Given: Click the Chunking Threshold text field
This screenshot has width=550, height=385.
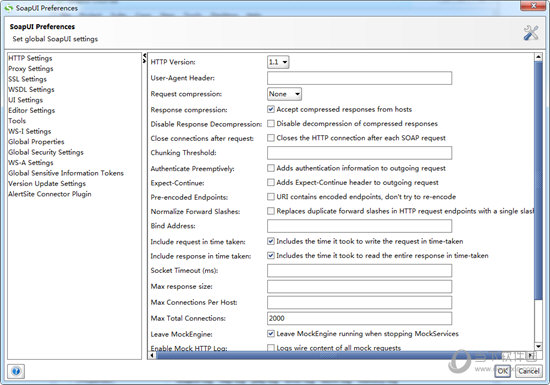Looking at the screenshot, I should pyautogui.click(x=360, y=153).
